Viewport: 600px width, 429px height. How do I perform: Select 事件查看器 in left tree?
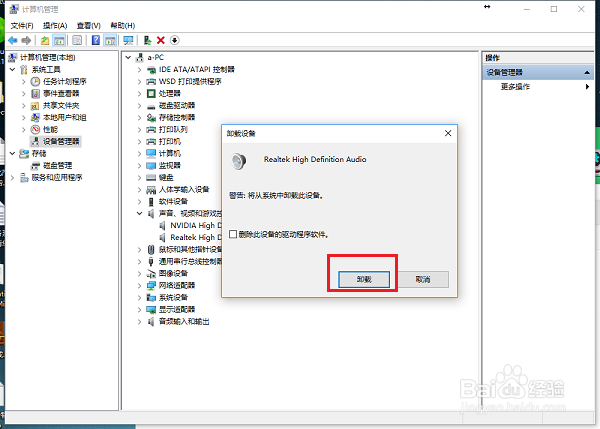(x=61, y=93)
